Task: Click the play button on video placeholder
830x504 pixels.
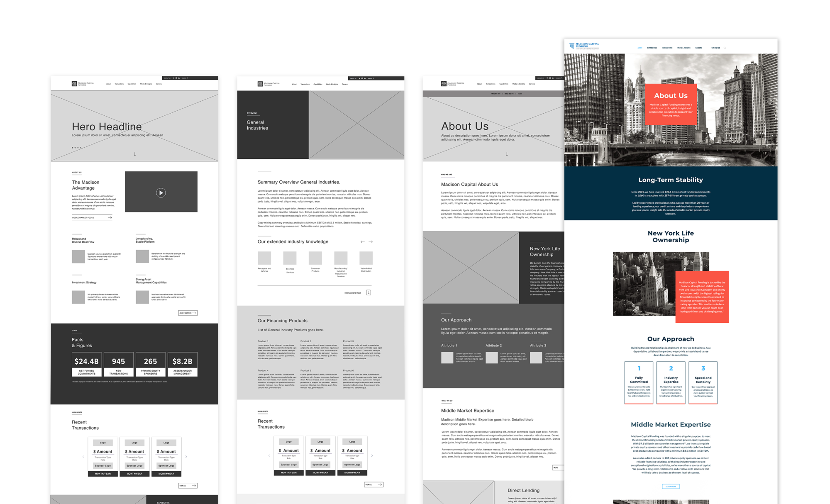Action: coord(161,193)
